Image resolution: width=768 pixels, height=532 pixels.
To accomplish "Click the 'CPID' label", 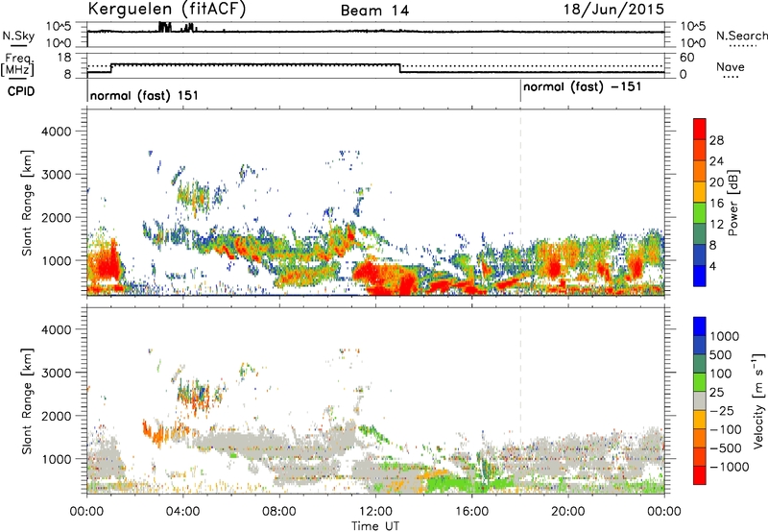I will pyautogui.click(x=21, y=91).
